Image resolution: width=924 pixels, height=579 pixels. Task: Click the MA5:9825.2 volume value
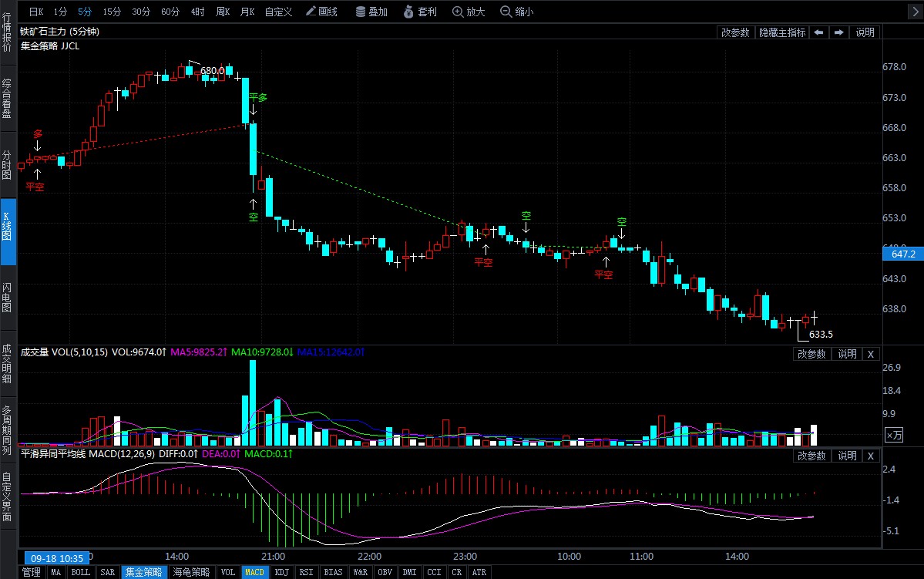199,352
